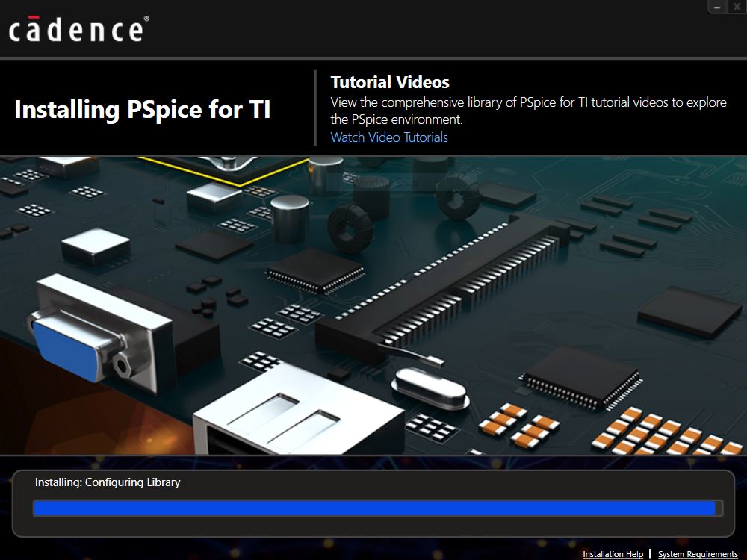Click the circuit board banner image
This screenshot has width=747, height=560.
click(x=373, y=305)
